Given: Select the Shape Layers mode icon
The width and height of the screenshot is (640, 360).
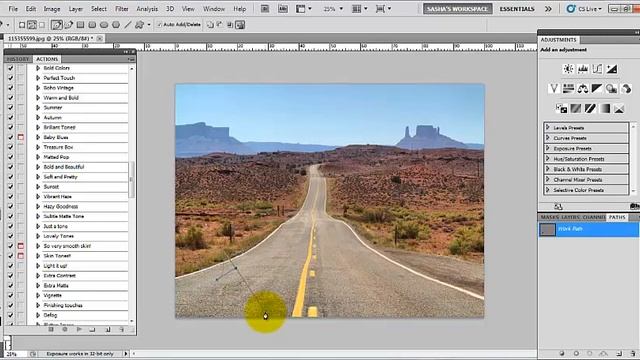Looking at the screenshot, I should 22,25.
